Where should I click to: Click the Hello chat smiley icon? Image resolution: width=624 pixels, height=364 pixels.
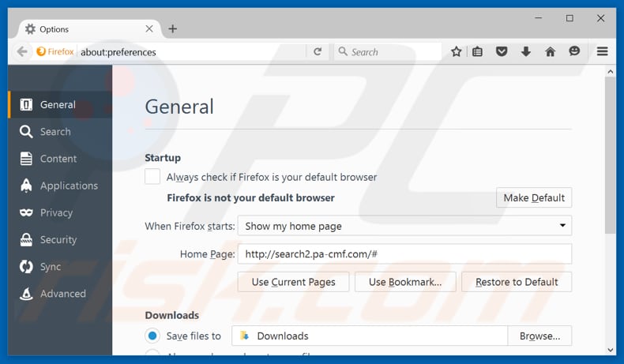(574, 51)
